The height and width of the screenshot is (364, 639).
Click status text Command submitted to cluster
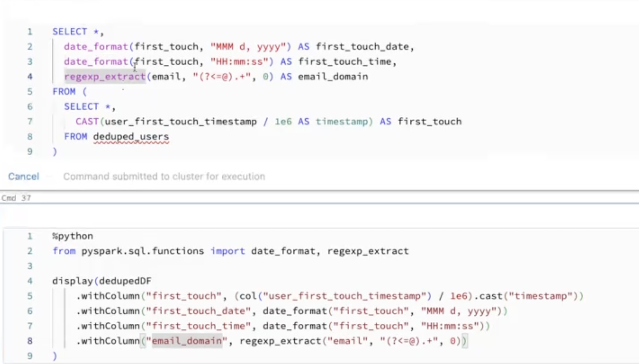coord(164,176)
